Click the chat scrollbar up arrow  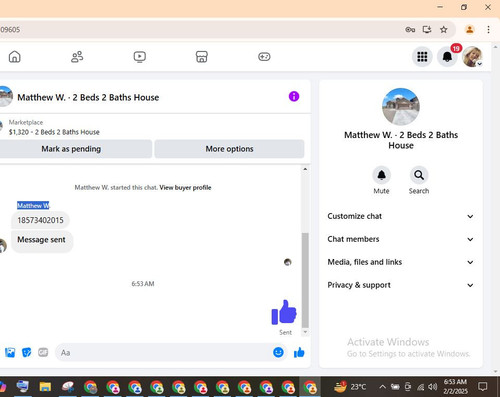pos(305,169)
